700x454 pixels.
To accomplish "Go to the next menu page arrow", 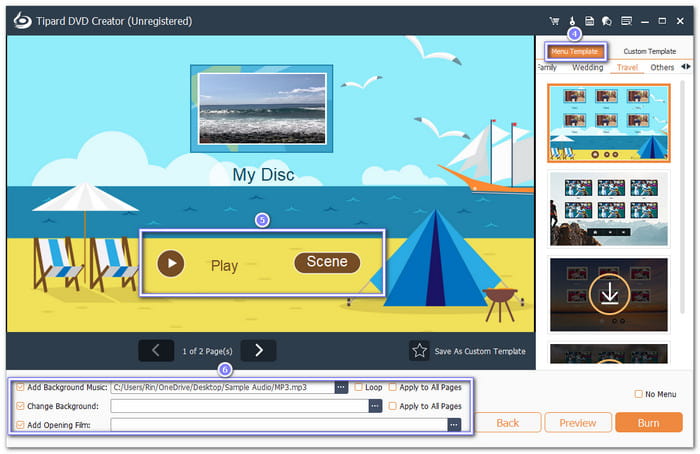I will point(258,350).
